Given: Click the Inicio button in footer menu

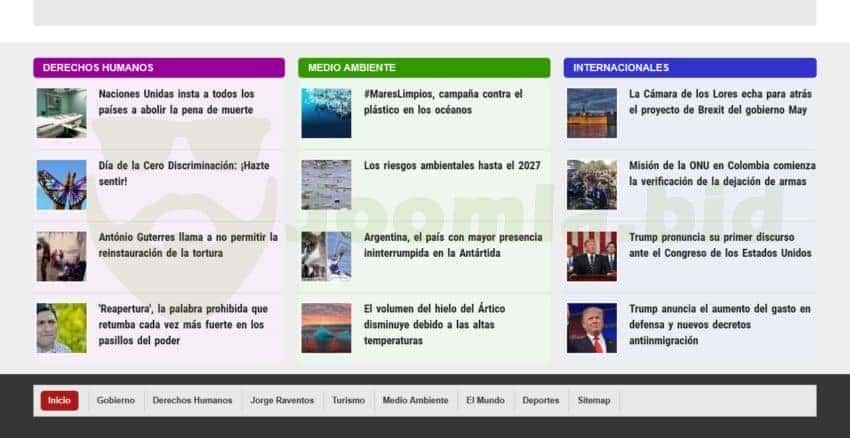Looking at the screenshot, I should coord(59,400).
